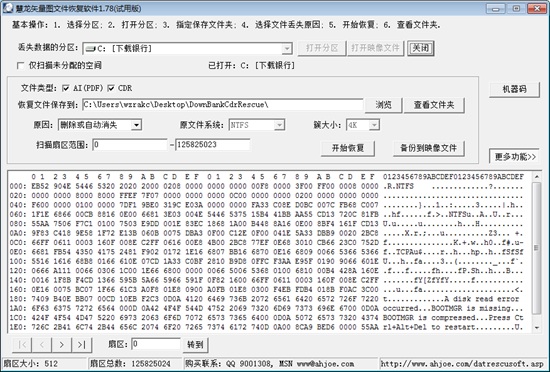Click the www.ahjoe.com URL in status bar
This screenshot has width=550, height=372.
462,364
